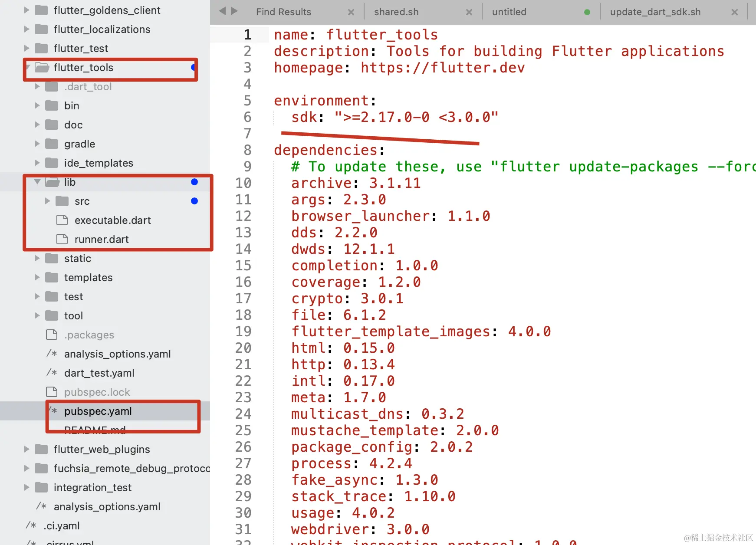The image size is (756, 545).
Task: Select the flutter_tools folder row
Action: click(x=105, y=67)
